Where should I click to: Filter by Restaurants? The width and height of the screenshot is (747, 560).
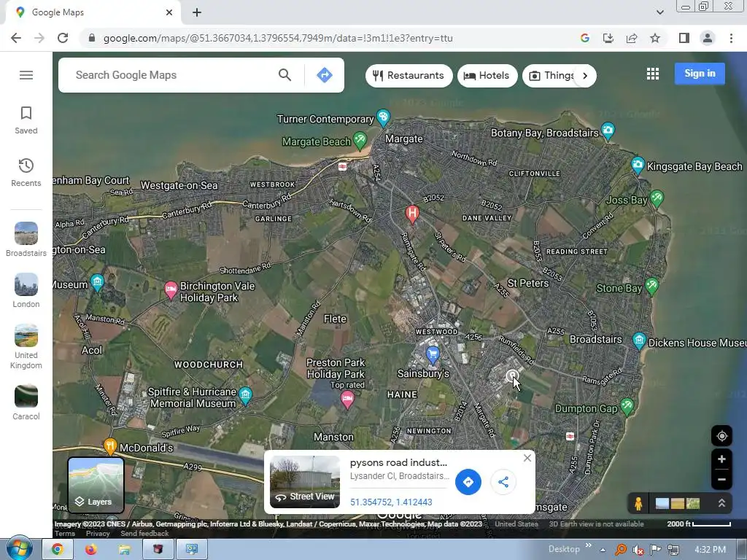(409, 76)
